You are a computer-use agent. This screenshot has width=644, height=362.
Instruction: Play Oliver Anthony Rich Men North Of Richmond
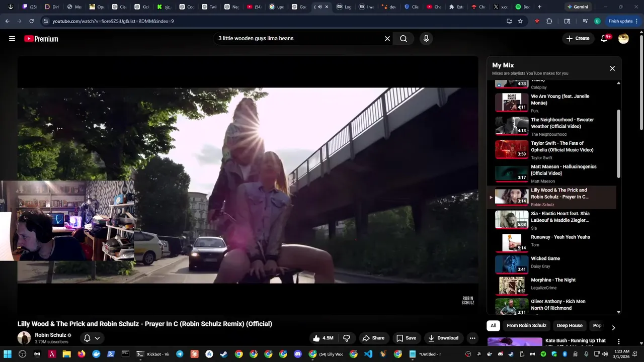point(552,306)
